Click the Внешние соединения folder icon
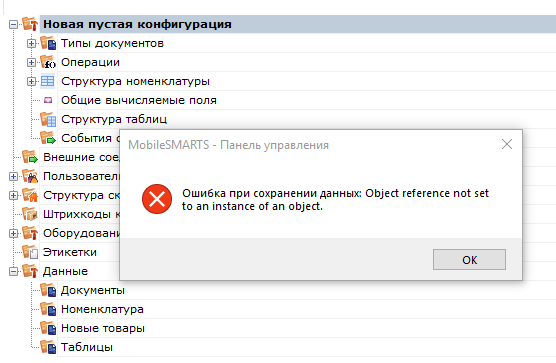556x363 pixels. tap(30, 157)
